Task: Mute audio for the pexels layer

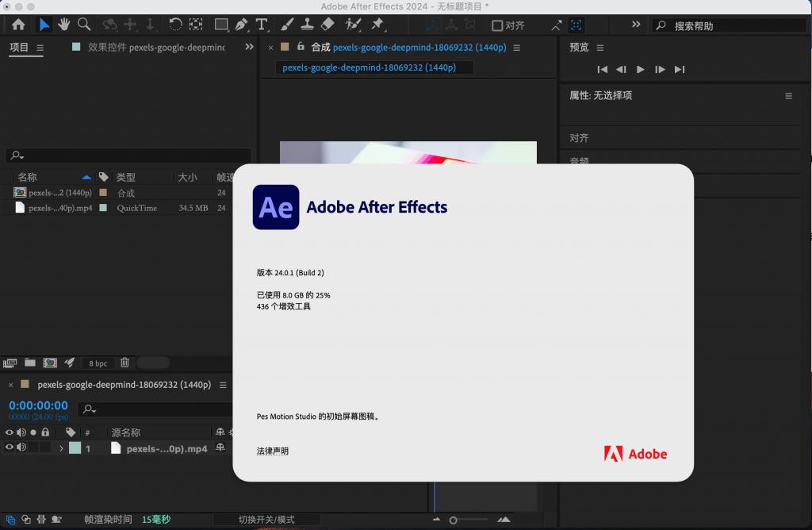Action: pyautogui.click(x=21, y=447)
